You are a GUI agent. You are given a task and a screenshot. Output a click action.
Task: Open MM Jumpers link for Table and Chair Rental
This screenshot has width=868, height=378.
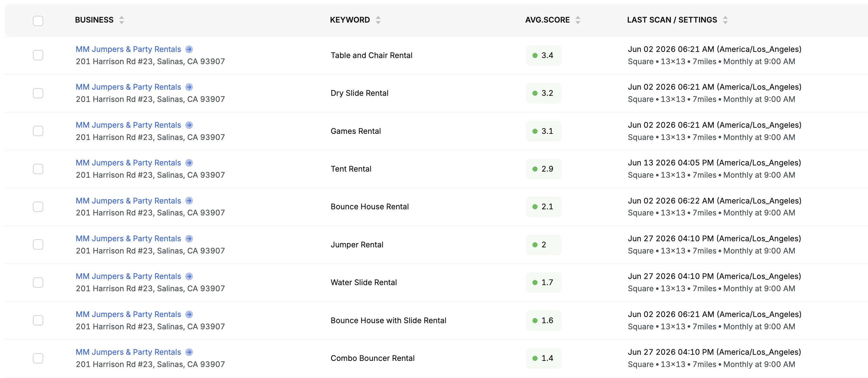[128, 49]
